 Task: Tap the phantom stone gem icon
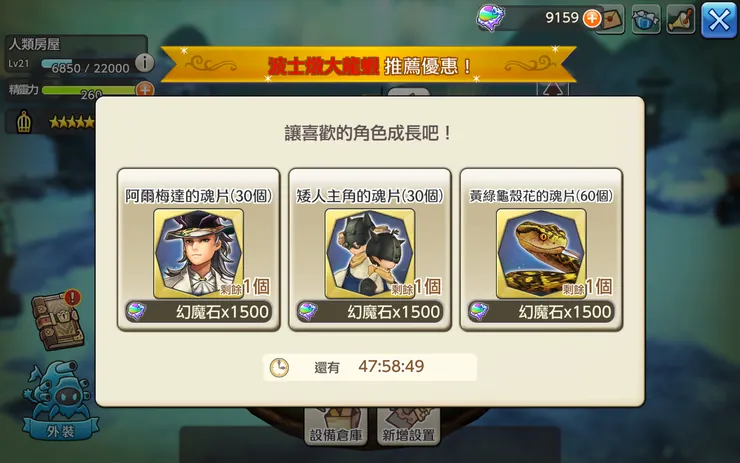pos(491,17)
